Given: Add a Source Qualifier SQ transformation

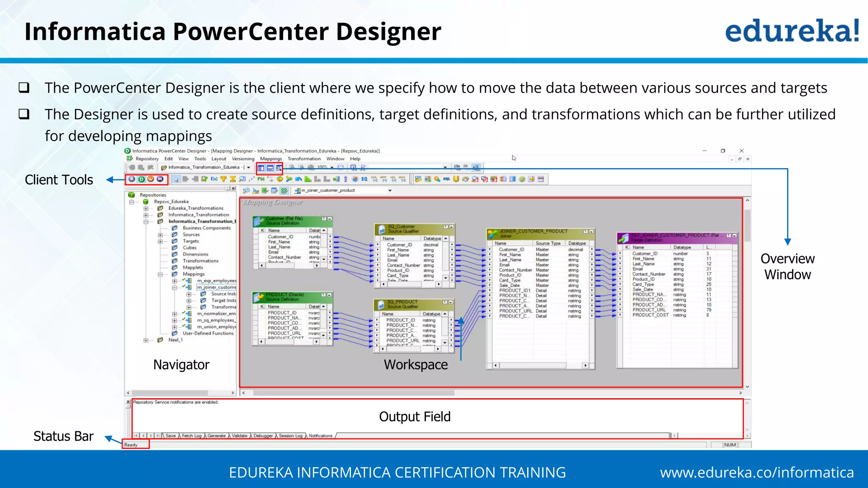Looking at the screenshot, I should coord(364,179).
